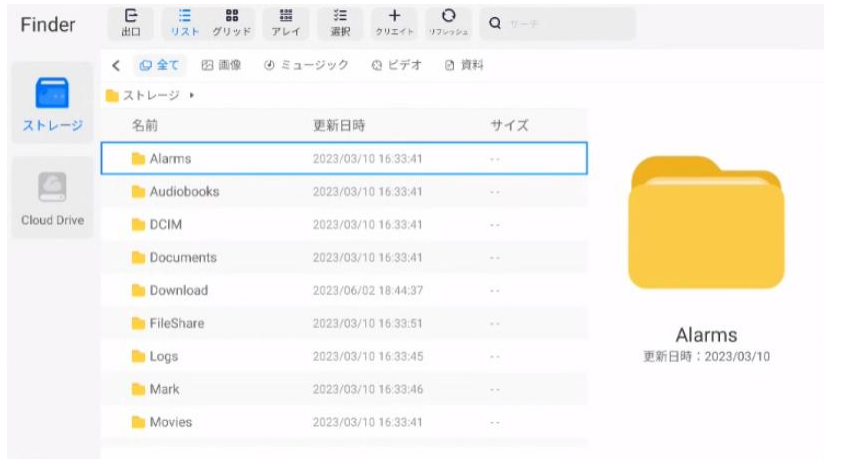Select the 全て filter tab
Image resolution: width=849 pixels, height=465 pixels.
160,66
